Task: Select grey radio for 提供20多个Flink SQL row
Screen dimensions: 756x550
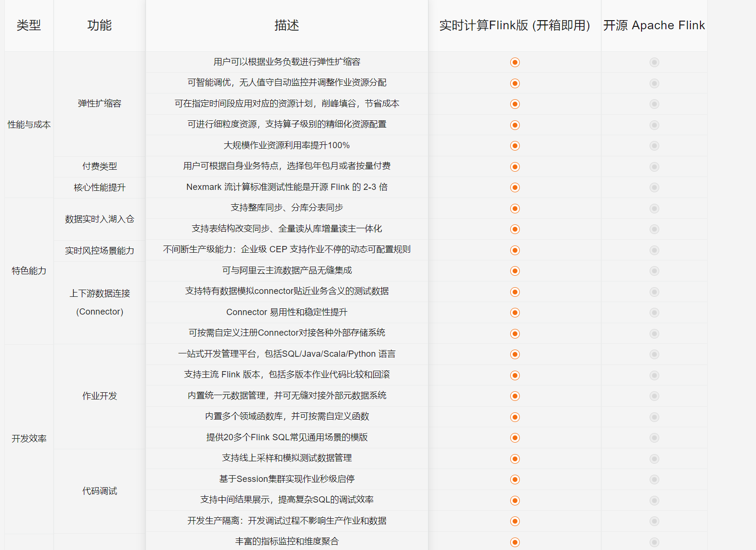Action: point(654,438)
